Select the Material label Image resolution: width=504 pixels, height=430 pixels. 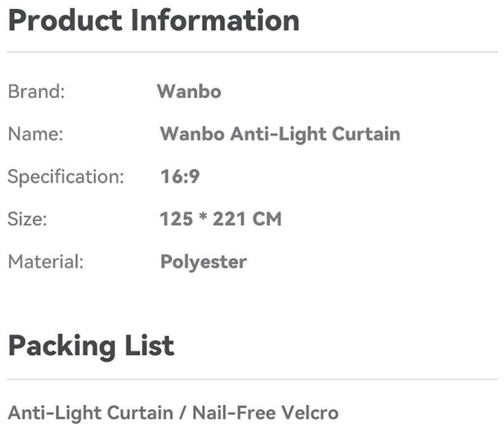coord(46,261)
